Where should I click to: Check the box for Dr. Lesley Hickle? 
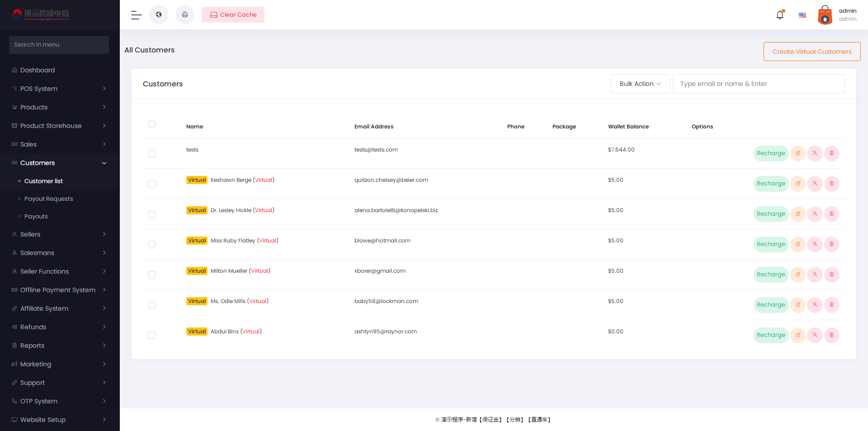click(152, 214)
